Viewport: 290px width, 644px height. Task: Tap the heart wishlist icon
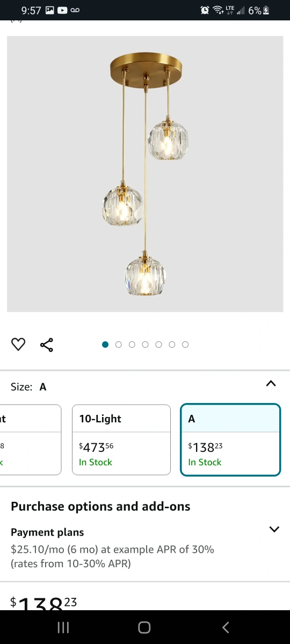pyautogui.click(x=18, y=345)
